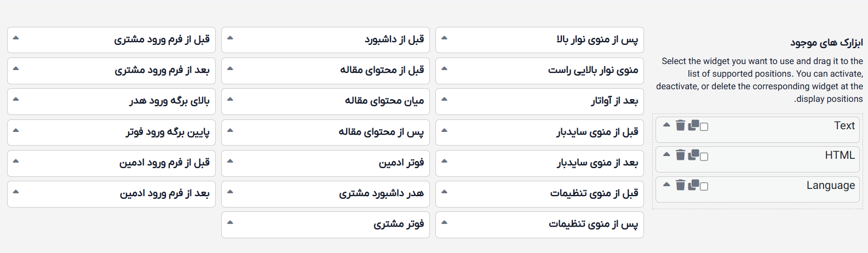
Task: Expand the Text widget arrow
Action: click(666, 125)
